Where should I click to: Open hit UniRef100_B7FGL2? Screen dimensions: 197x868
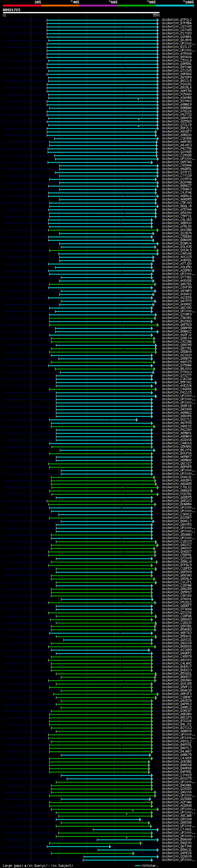pos(177,20)
